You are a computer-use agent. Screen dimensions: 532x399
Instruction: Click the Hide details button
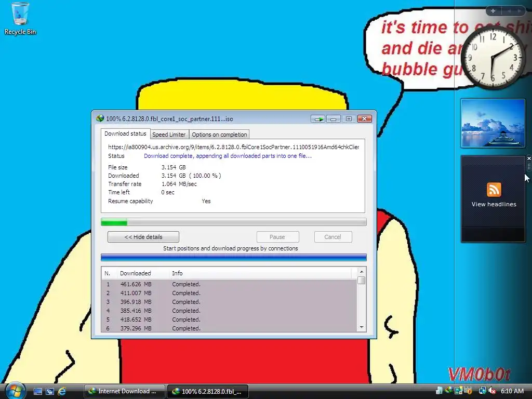(143, 237)
